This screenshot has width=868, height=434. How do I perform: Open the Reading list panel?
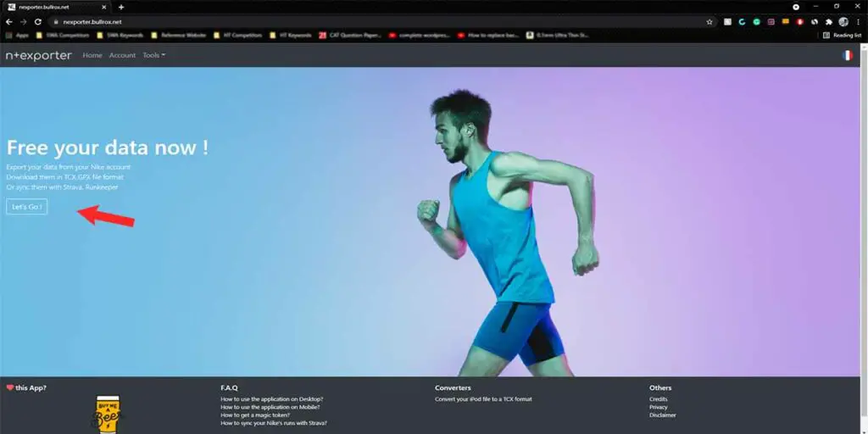(x=842, y=35)
